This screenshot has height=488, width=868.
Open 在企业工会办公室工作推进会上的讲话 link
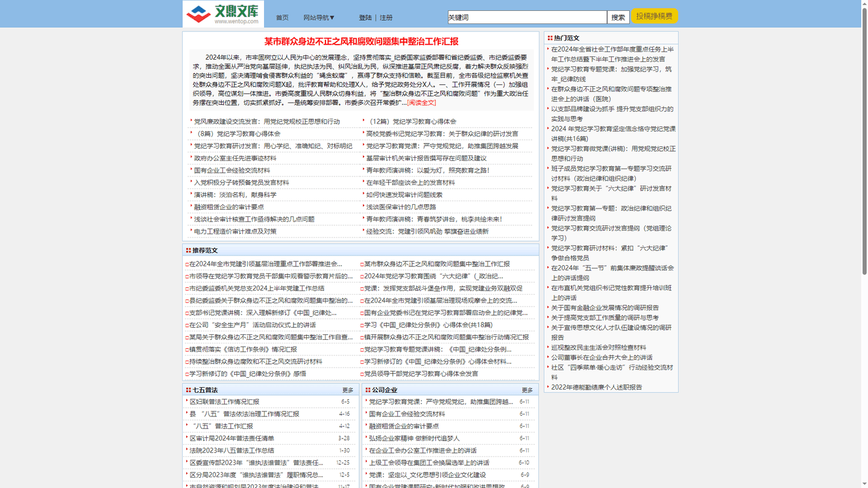click(423, 451)
